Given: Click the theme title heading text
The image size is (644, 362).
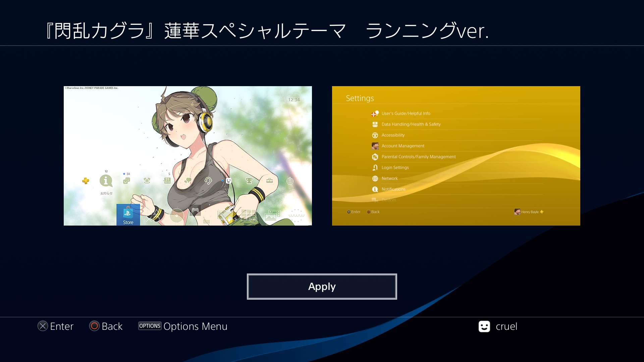Looking at the screenshot, I should (267, 31).
